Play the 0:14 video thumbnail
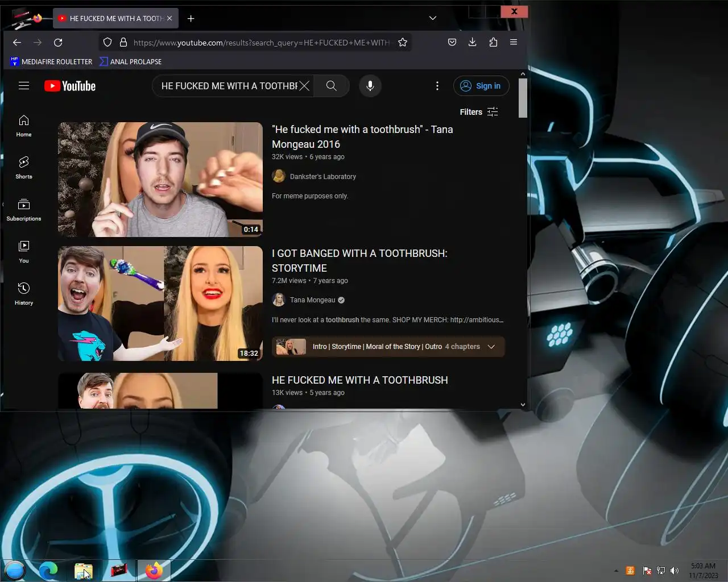 tap(160, 180)
